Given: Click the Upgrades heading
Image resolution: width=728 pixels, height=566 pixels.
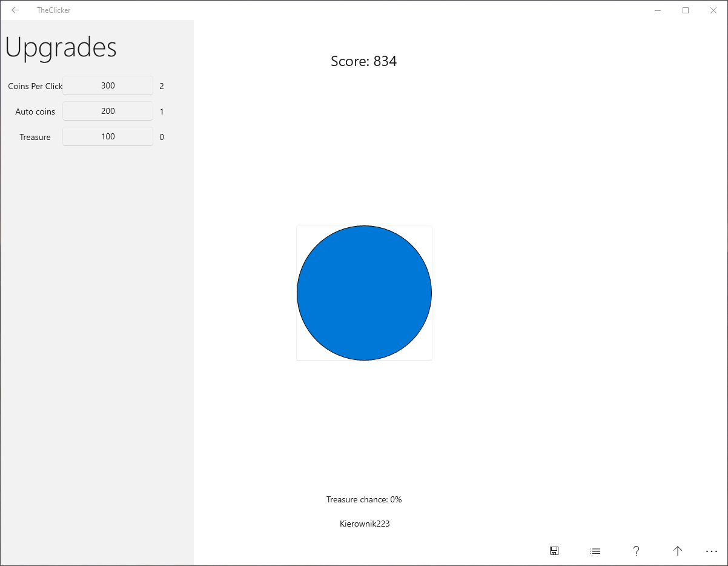Looking at the screenshot, I should (x=61, y=47).
